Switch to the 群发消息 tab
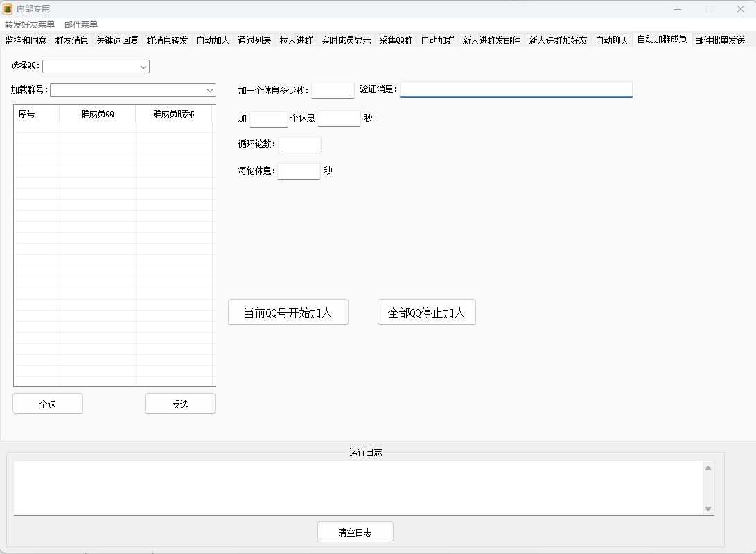The height and width of the screenshot is (554, 756). pos(72,40)
